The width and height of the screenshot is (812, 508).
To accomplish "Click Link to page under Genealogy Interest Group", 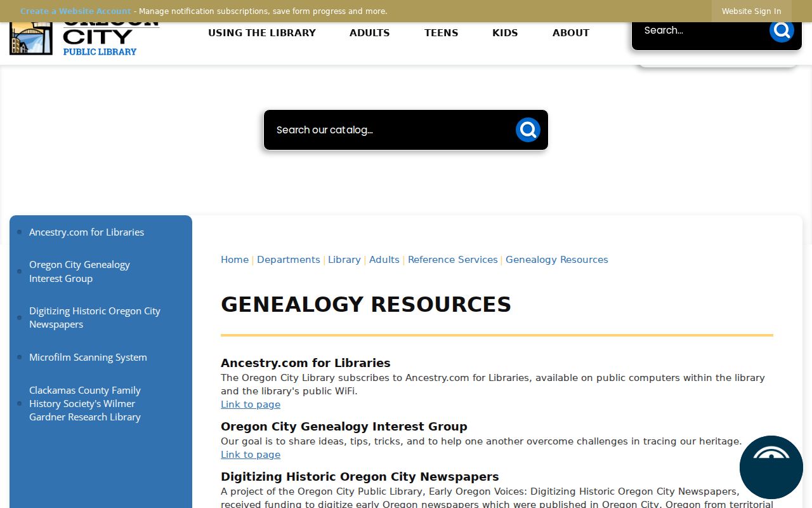I will 251,455.
